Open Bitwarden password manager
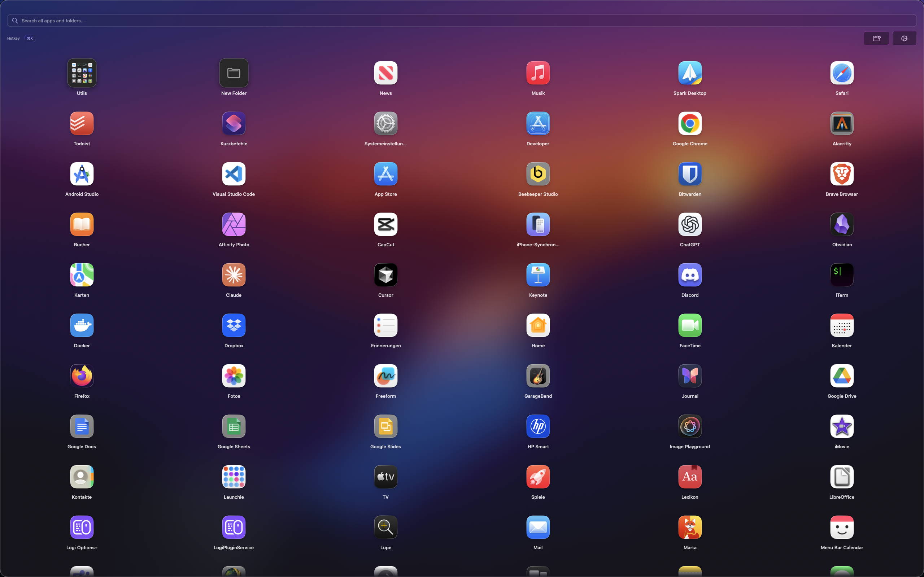This screenshot has height=577, width=924. [689, 174]
